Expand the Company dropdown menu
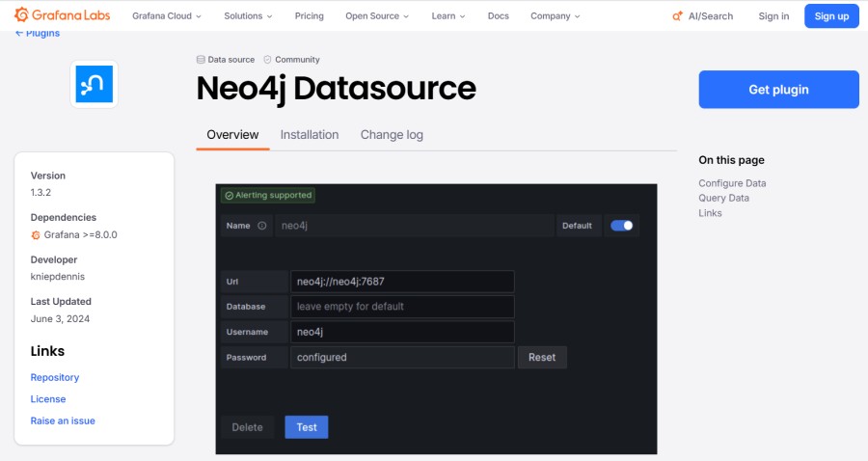Screen dimensions: 868x461 coord(556,16)
